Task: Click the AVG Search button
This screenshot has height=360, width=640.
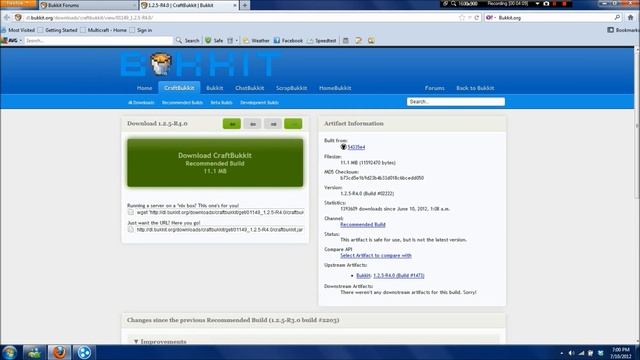Action: 188,40
